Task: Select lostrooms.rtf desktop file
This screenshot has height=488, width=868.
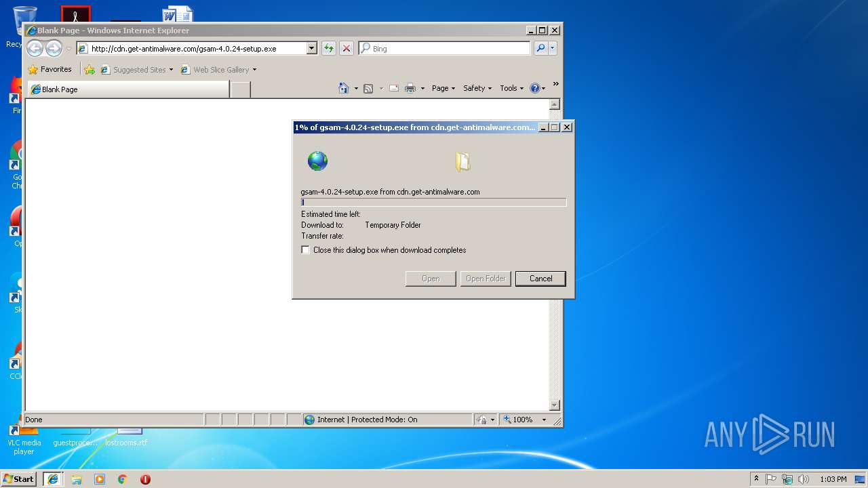Action: tap(126, 437)
